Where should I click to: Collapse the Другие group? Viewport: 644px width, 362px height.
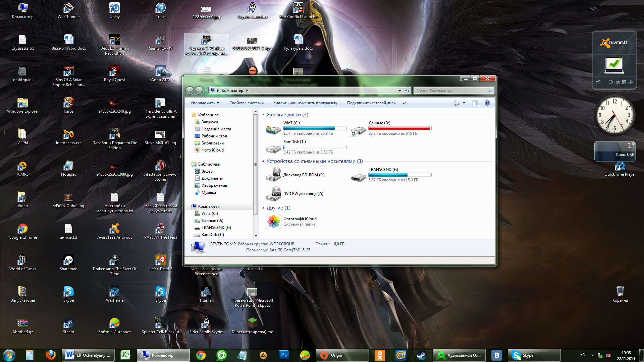263,208
